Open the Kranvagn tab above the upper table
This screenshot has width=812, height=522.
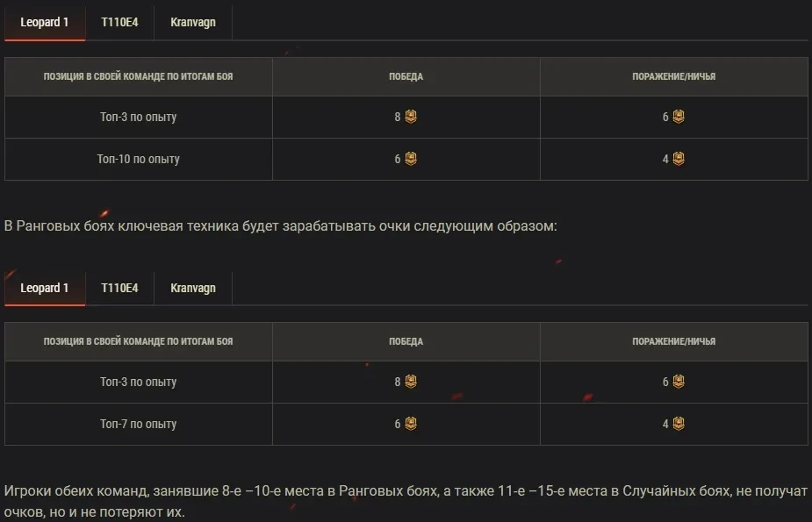(193, 23)
